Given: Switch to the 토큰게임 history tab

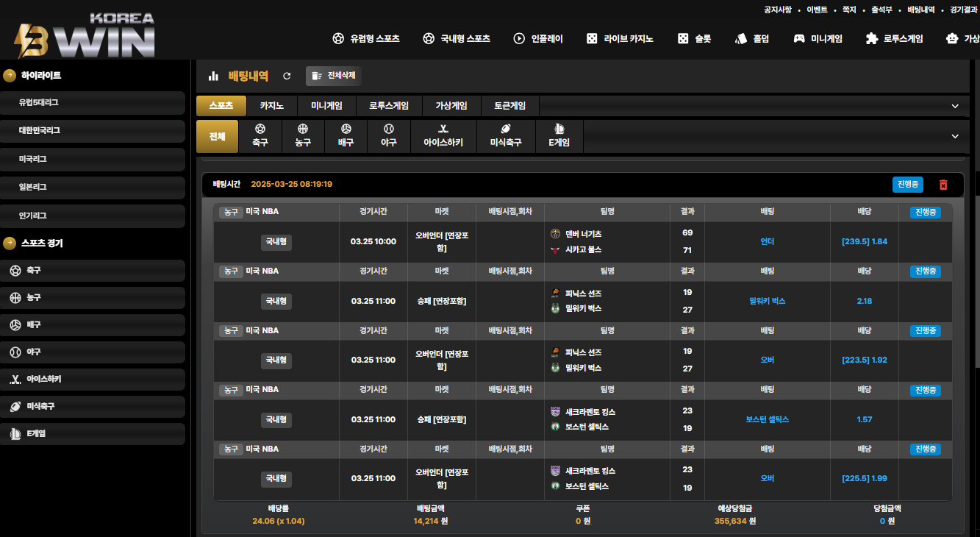Looking at the screenshot, I should 509,106.
